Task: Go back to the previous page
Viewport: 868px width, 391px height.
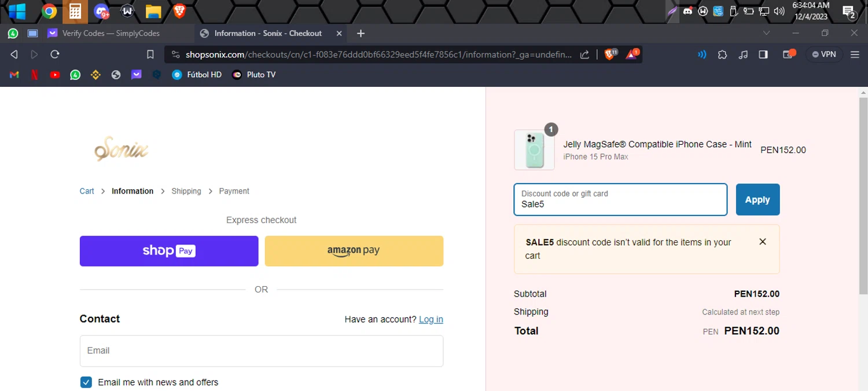Action: pyautogui.click(x=14, y=54)
